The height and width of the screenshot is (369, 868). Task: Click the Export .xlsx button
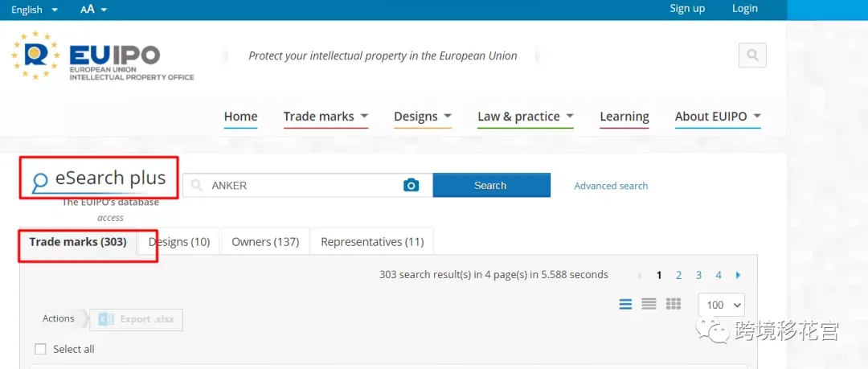[x=136, y=319]
